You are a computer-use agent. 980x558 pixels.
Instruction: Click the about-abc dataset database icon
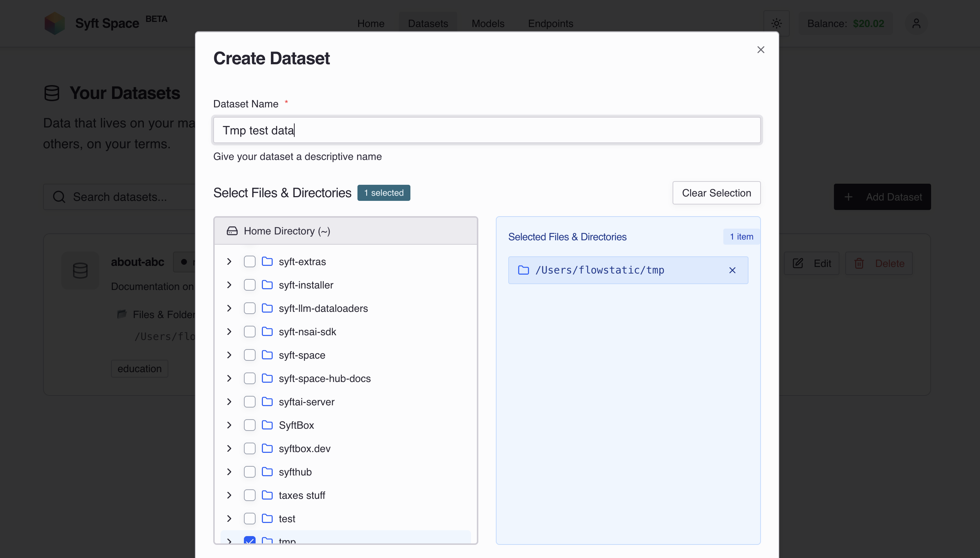point(80,271)
